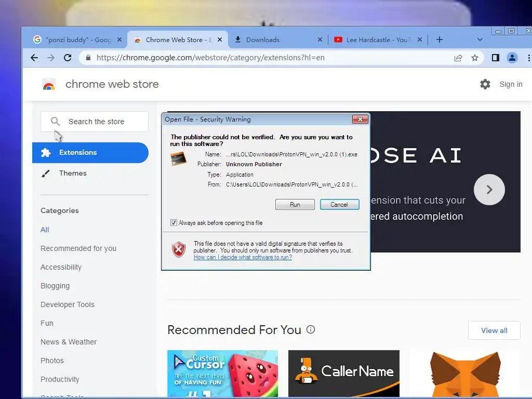Choose the Accessibility category
The image size is (532, 399).
coord(61,267)
